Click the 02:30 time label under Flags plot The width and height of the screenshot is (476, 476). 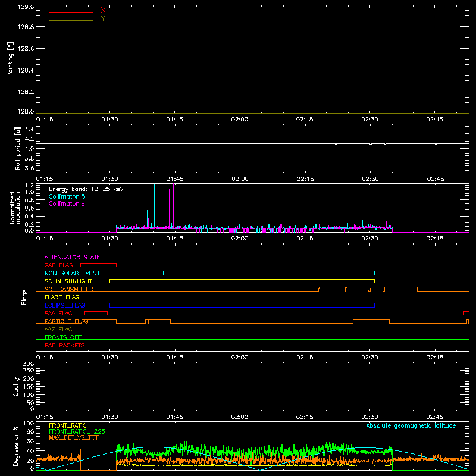[x=369, y=358]
